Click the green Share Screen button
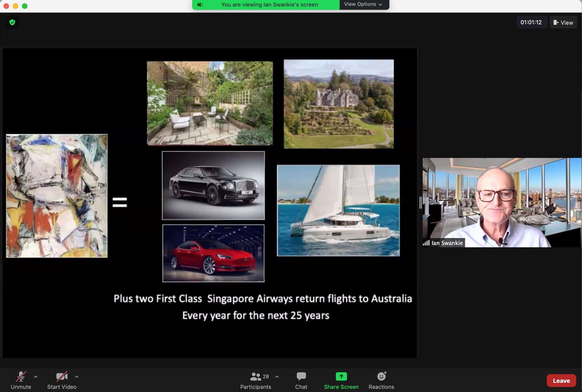 341,380
